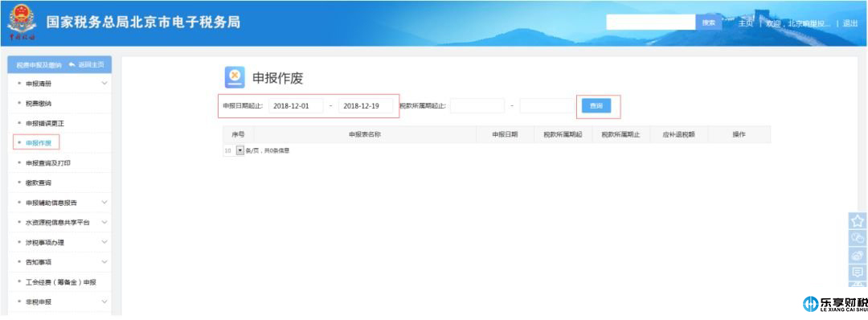The width and height of the screenshot is (868, 320).
Task: Open the Weibo icon on right edge
Action: pos(858,255)
